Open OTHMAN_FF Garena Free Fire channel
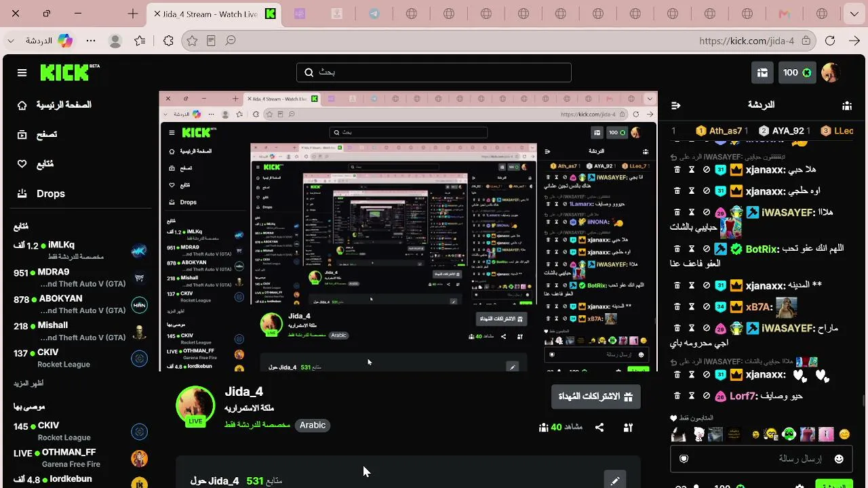This screenshot has width=868, height=488. tap(80, 458)
